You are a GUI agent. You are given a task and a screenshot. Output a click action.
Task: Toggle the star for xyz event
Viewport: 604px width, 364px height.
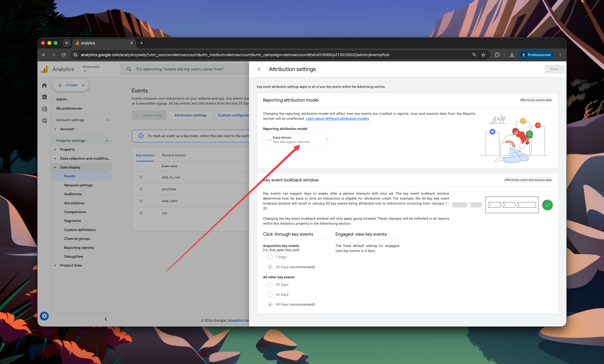point(141,213)
